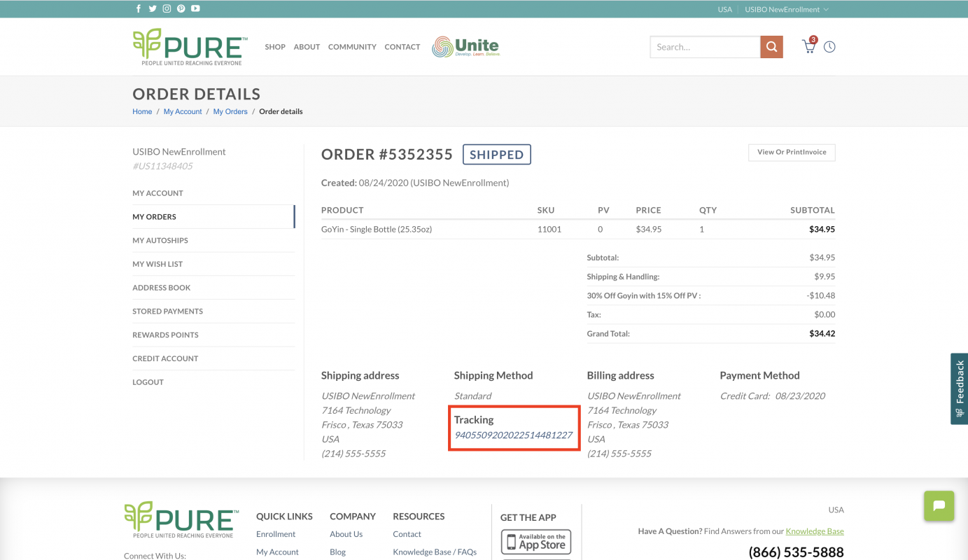
Task: Open the Contact footer resource link
Action: [407, 534]
